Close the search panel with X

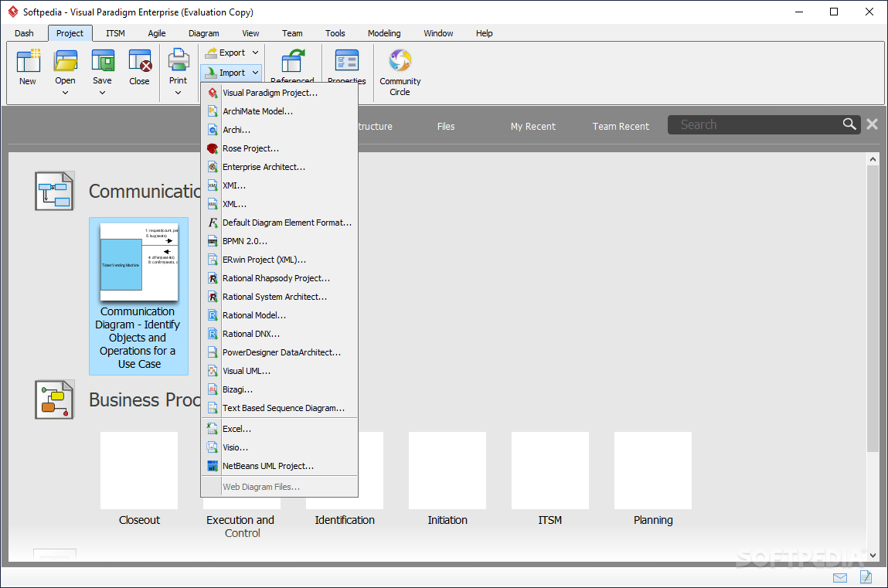coord(872,124)
